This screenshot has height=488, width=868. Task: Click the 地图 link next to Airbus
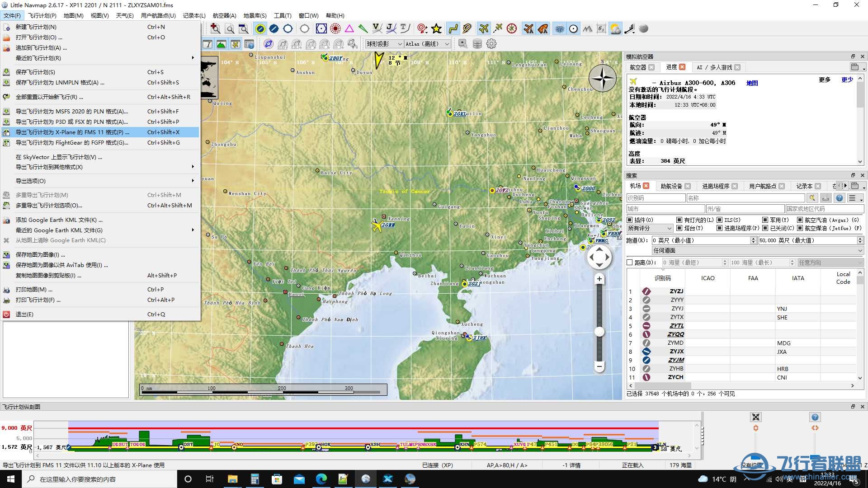tap(752, 83)
